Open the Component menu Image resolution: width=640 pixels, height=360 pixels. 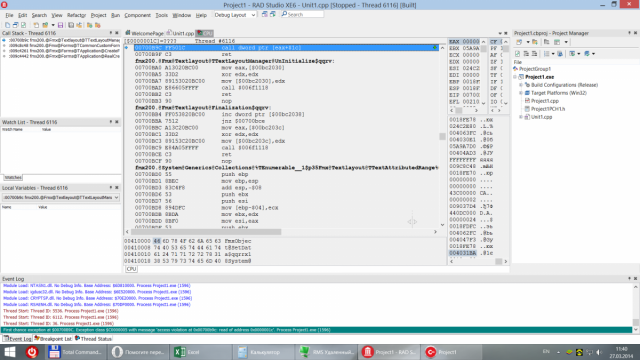[138, 15]
